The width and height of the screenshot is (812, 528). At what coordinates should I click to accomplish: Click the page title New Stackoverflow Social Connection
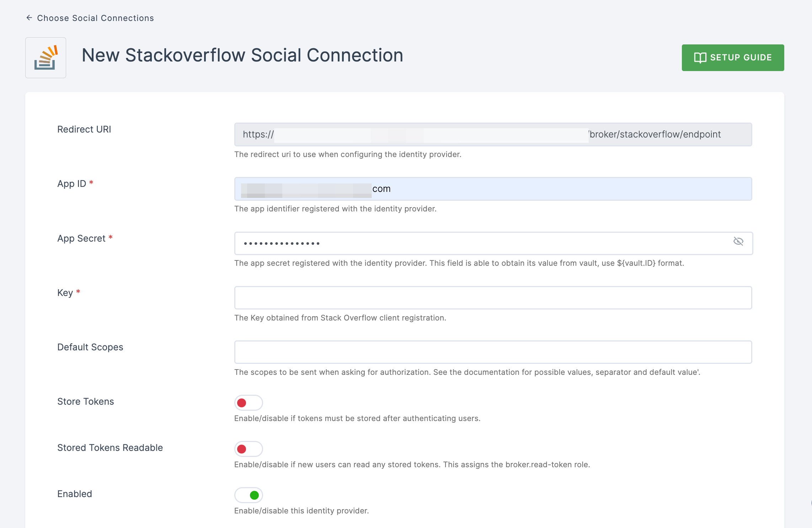click(242, 55)
